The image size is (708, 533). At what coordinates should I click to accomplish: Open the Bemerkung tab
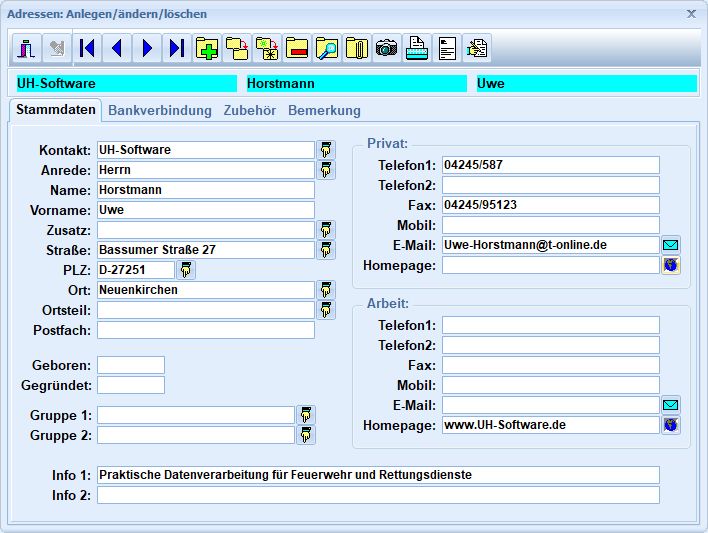[x=324, y=111]
